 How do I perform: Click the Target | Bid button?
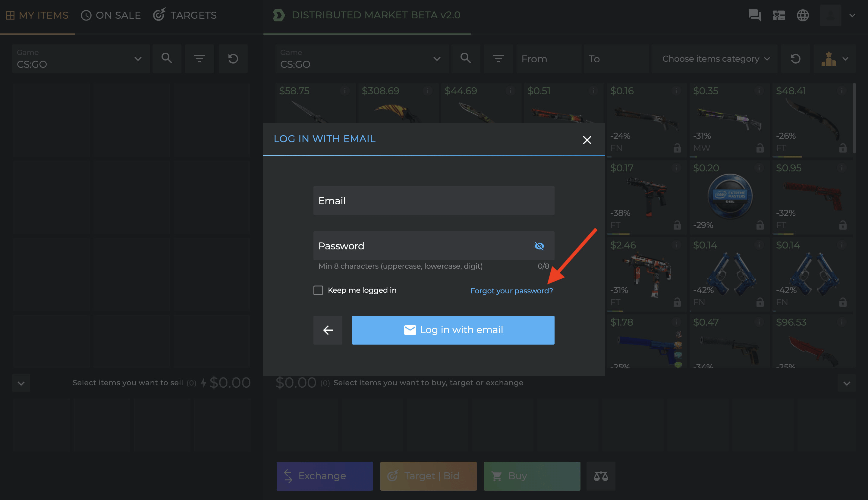pyautogui.click(x=428, y=476)
